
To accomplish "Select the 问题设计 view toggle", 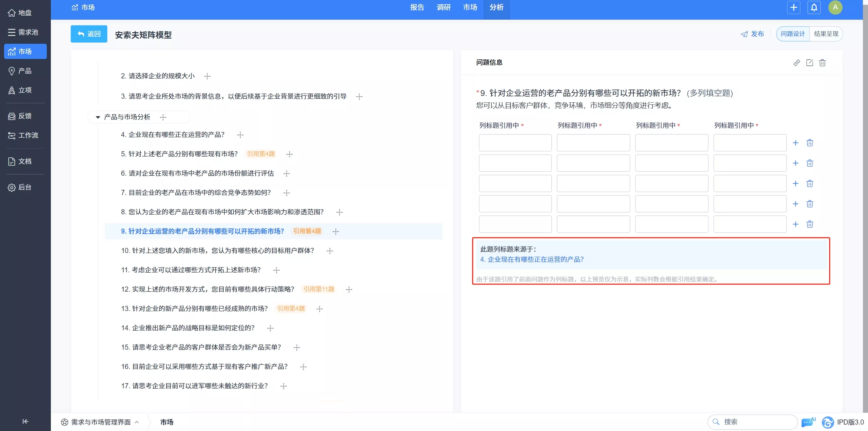I will tap(793, 34).
